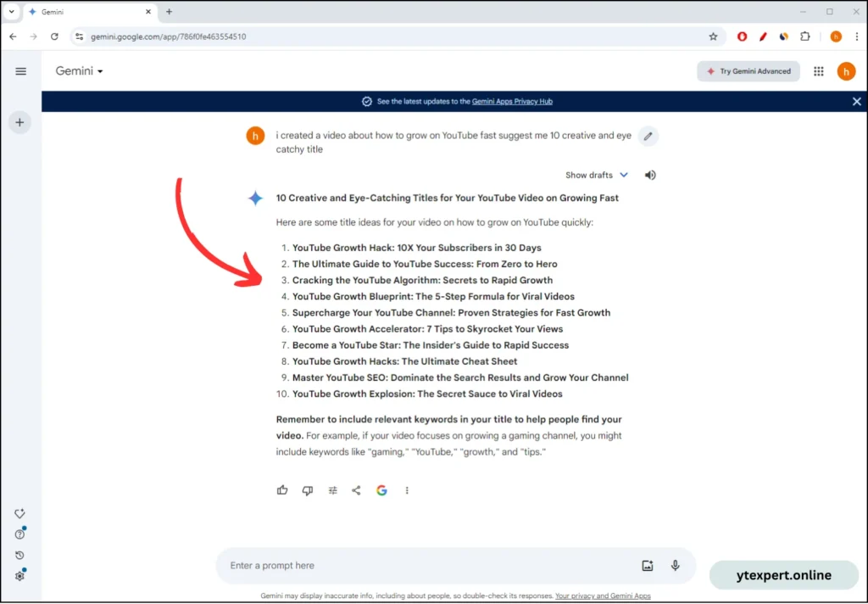
Task: Click the thumbs up good response icon
Action: [x=282, y=490]
